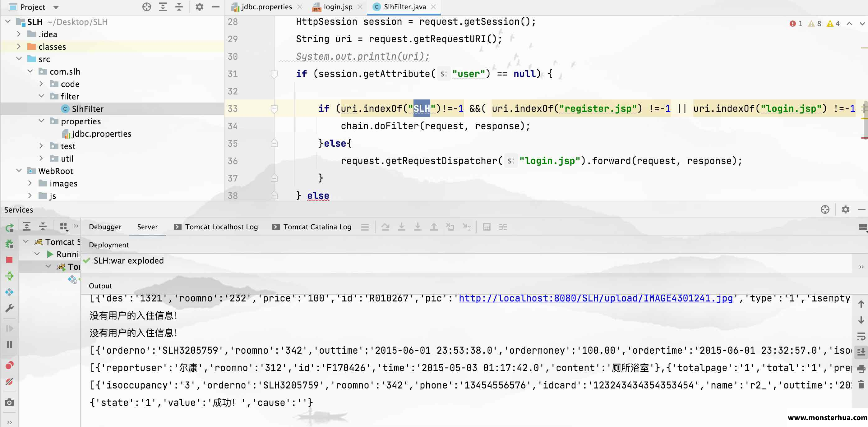Pause the running program

9,345
